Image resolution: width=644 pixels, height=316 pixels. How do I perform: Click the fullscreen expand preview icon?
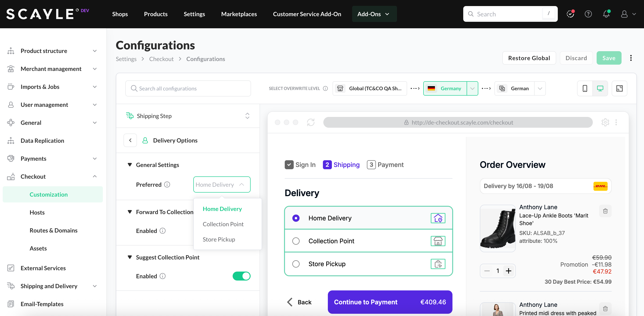pyautogui.click(x=619, y=88)
